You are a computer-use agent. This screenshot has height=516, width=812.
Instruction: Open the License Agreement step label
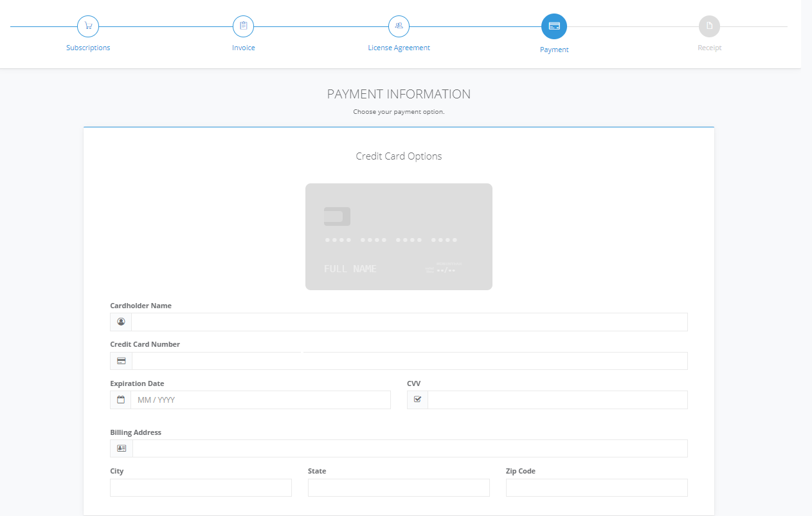(399, 48)
